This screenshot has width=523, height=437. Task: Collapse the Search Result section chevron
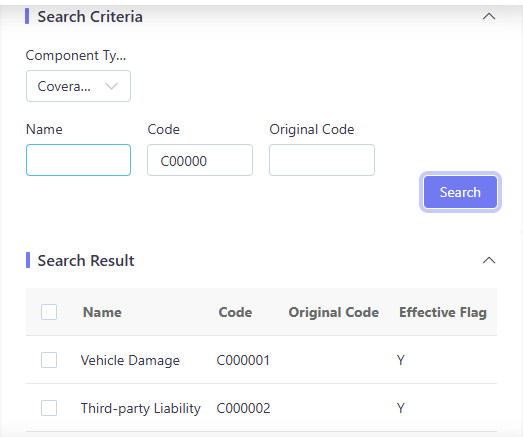tap(489, 260)
